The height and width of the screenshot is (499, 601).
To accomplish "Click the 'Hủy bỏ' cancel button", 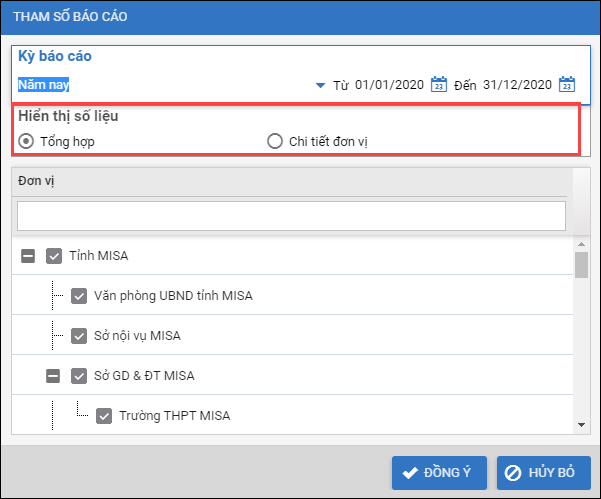I will pos(543,472).
